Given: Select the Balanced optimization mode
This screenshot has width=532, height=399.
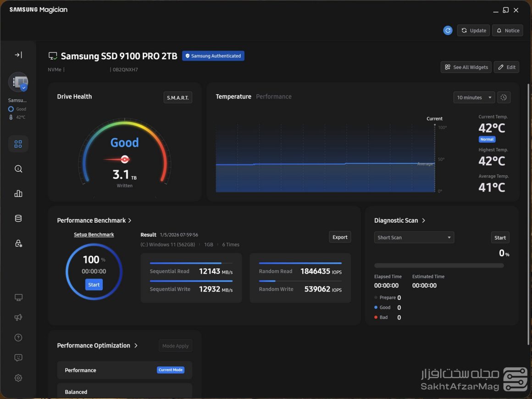Looking at the screenshot, I should pyautogui.click(x=124, y=392).
